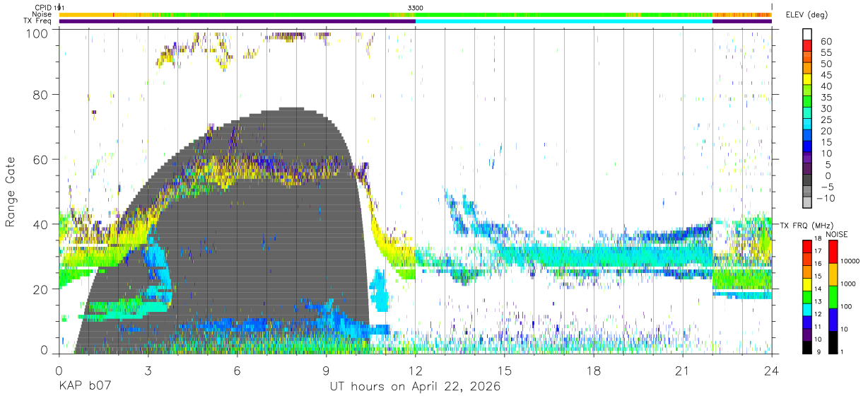Click the "3300" CPID marker label
868x401 pixels.
click(x=416, y=7)
